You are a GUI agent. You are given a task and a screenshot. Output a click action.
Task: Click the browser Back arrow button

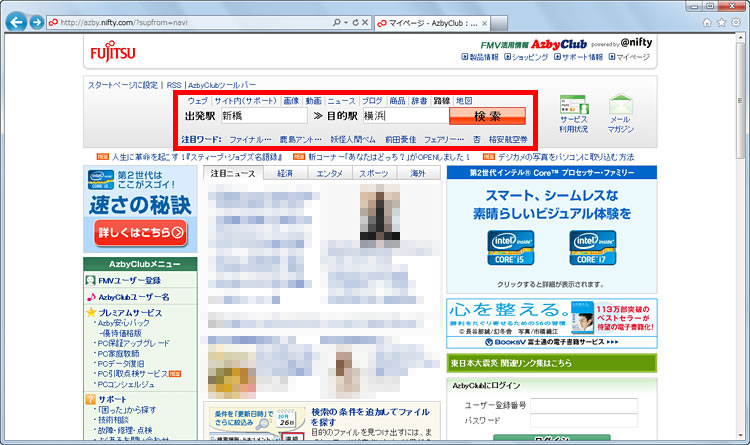[16, 22]
